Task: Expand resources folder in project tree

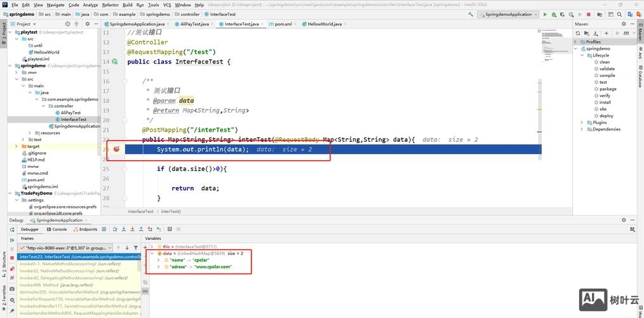Action: [30, 133]
